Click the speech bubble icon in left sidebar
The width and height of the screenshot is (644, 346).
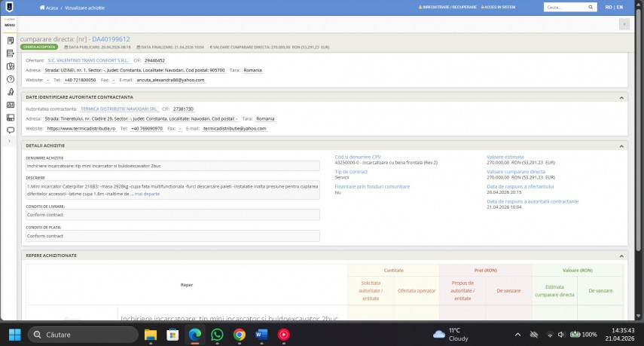[10, 130]
